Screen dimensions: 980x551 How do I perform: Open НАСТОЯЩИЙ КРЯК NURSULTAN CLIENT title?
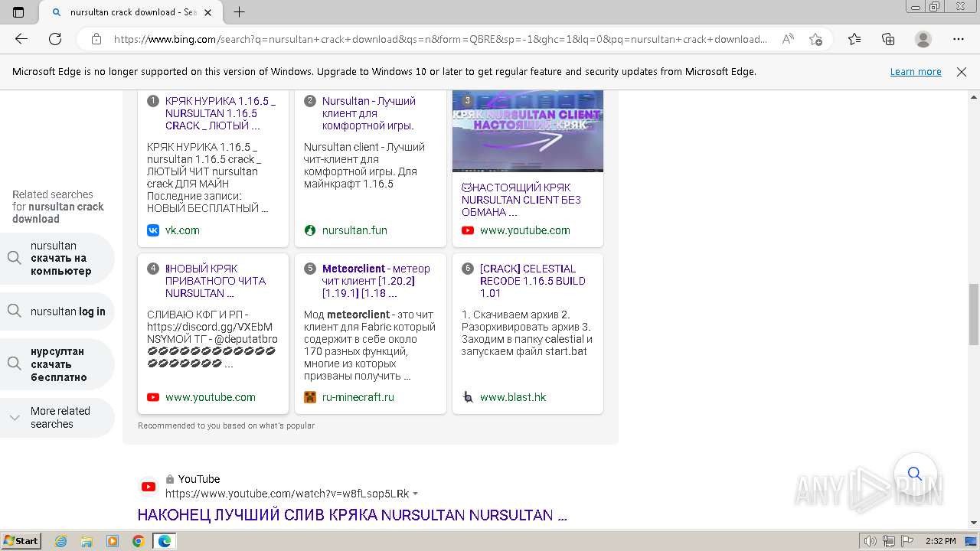tap(521, 200)
